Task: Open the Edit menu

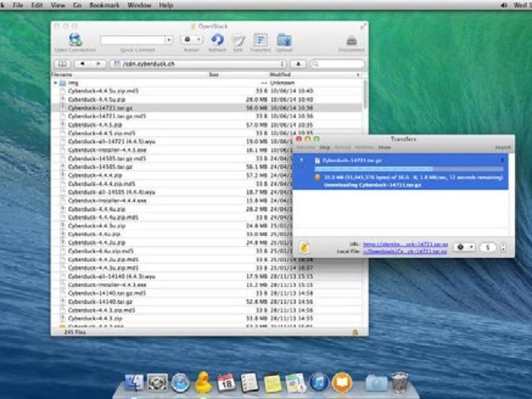Action: click(x=37, y=5)
